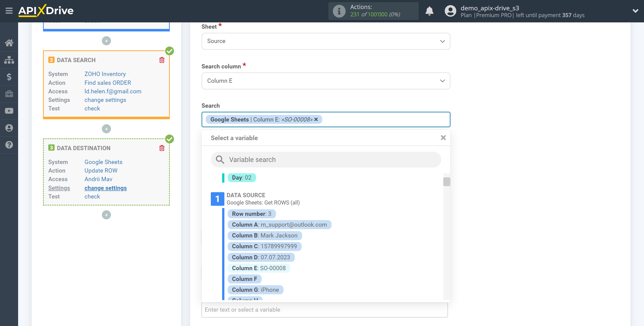Open the Update ROW action link
The width and height of the screenshot is (644, 326).
[x=101, y=171]
